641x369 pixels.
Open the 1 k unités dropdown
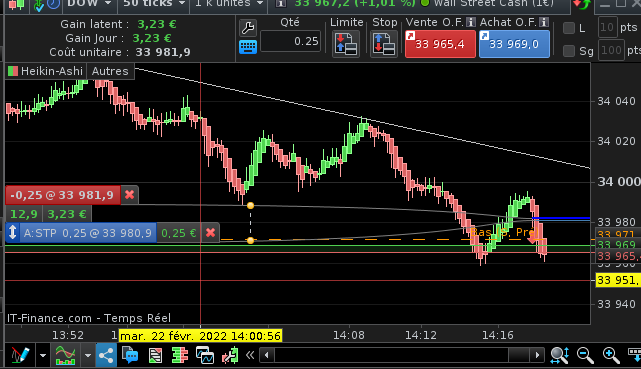(229, 4)
